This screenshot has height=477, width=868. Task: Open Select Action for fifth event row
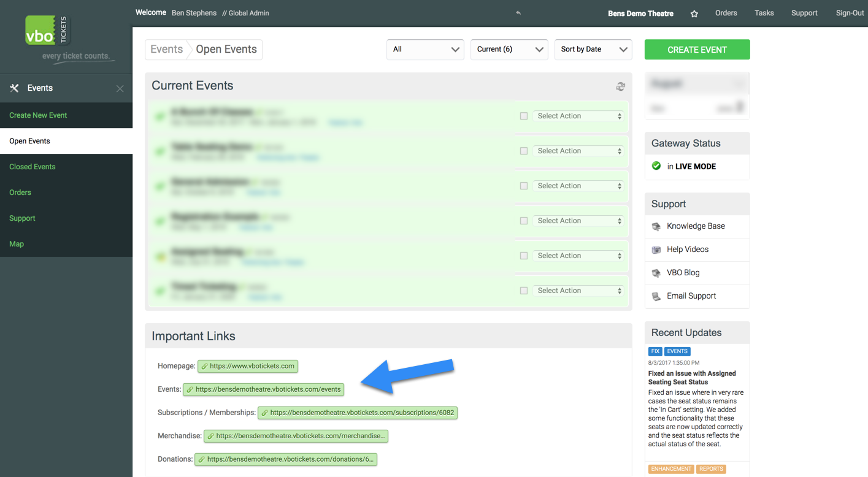click(x=578, y=256)
